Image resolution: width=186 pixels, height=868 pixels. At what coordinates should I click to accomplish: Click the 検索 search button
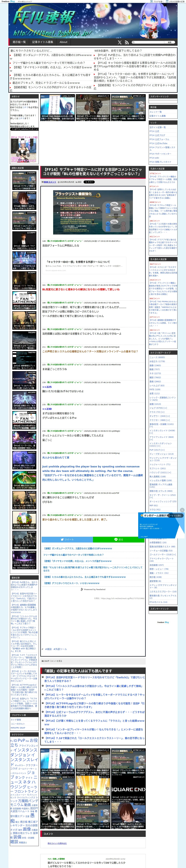click(x=169, y=42)
